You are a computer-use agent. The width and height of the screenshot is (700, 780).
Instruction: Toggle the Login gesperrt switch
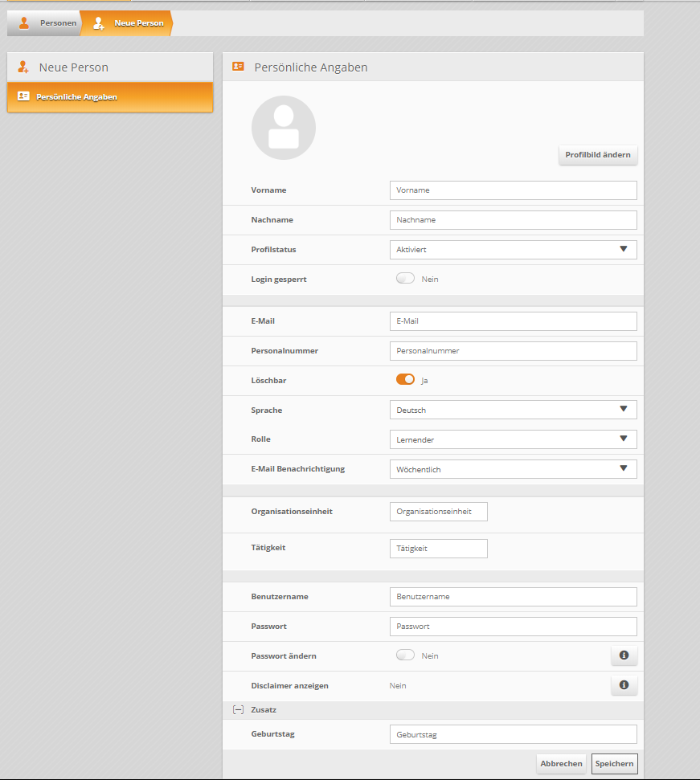[x=405, y=279]
